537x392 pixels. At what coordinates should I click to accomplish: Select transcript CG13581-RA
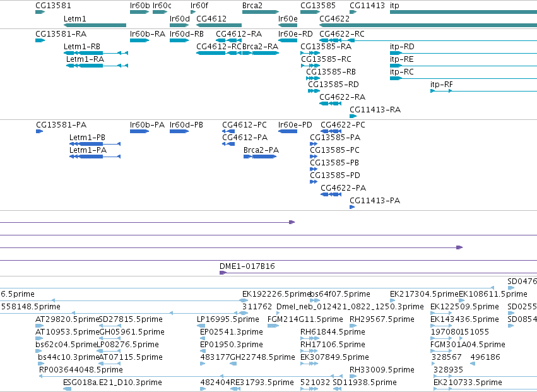coord(61,34)
